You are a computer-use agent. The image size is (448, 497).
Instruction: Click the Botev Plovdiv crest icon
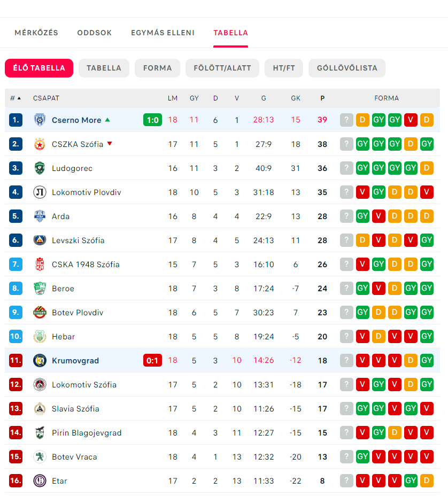(40, 313)
